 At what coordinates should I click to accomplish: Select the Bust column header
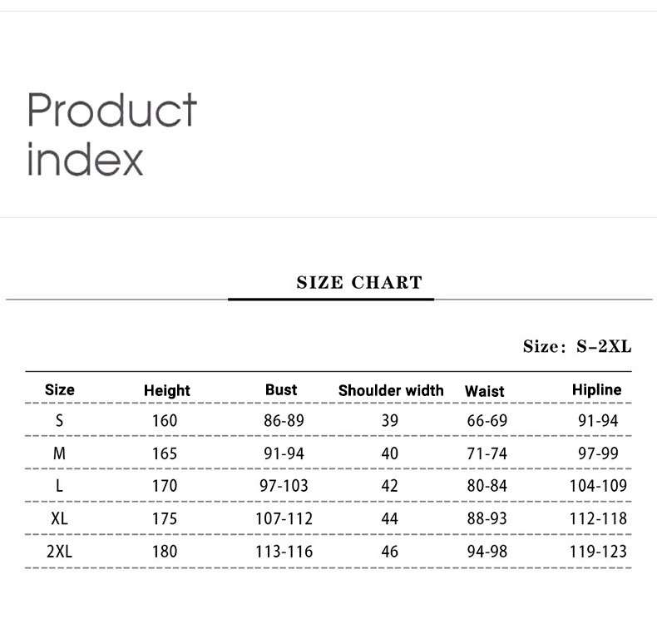click(281, 389)
